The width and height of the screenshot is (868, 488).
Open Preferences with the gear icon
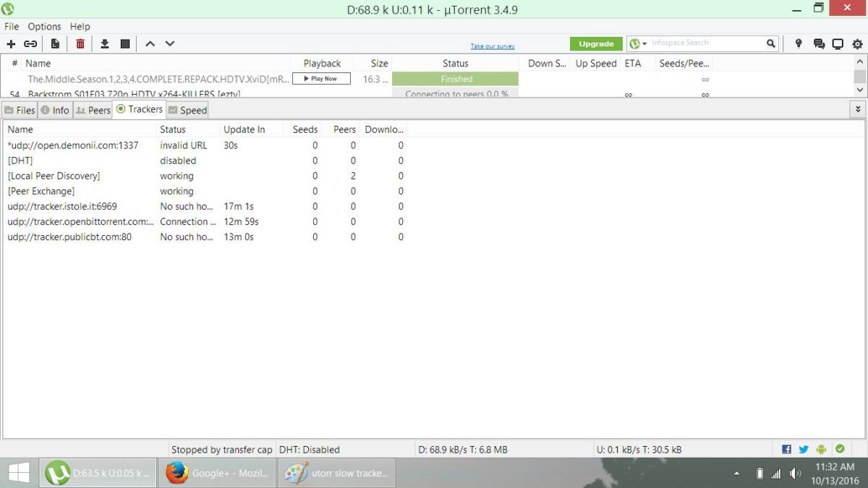pyautogui.click(x=857, y=44)
